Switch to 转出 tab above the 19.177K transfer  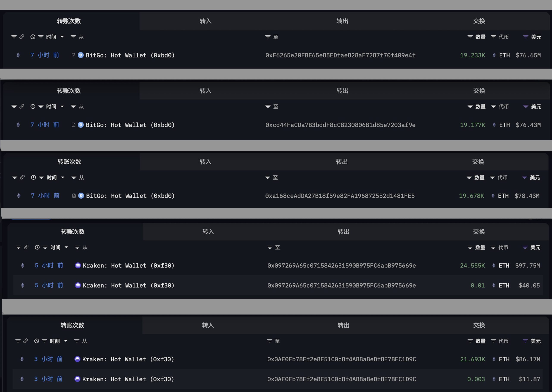tap(342, 91)
